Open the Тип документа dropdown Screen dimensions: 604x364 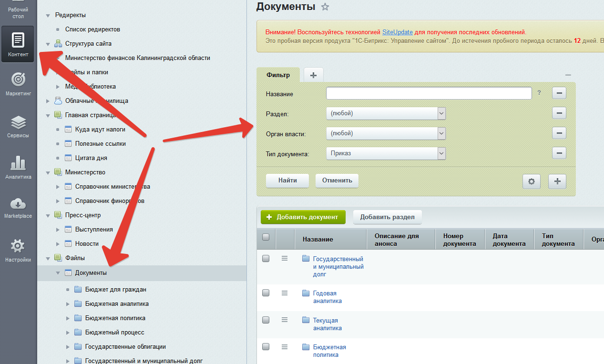(x=385, y=153)
